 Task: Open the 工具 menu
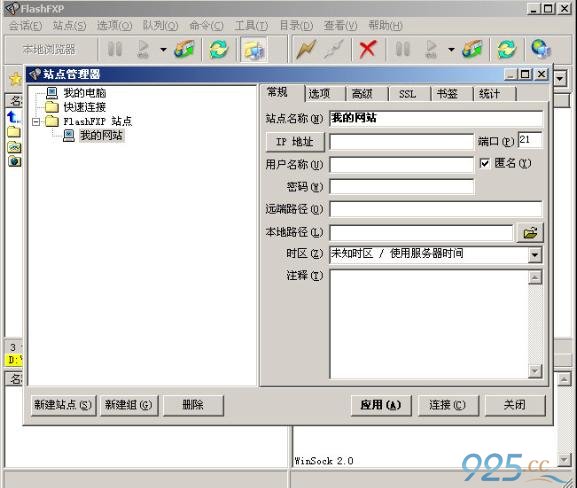[251, 25]
